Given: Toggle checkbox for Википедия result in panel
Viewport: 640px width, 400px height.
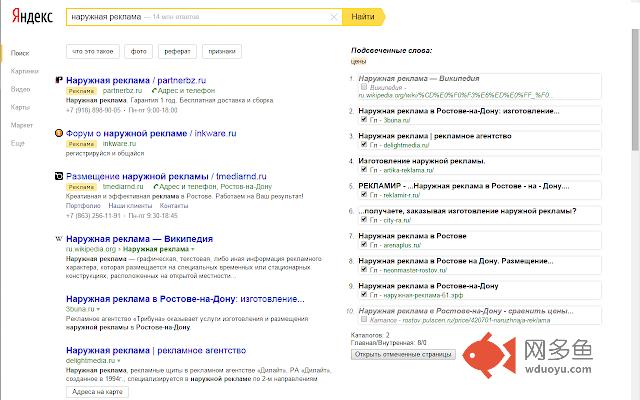Looking at the screenshot, I should [x=364, y=87].
